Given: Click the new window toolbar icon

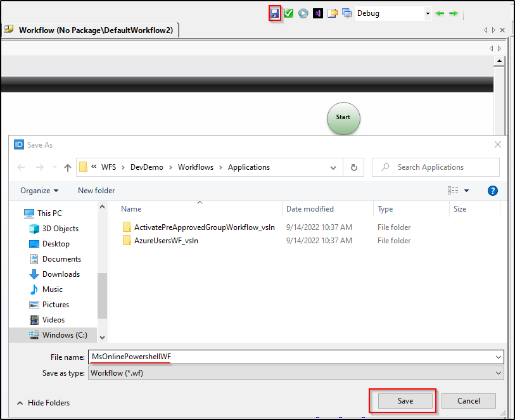Looking at the screenshot, I should point(332,13).
